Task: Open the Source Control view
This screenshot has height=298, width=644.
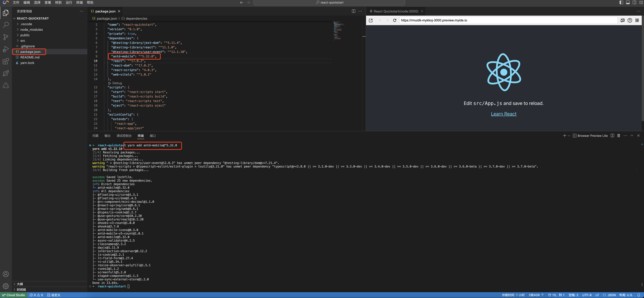Action: point(6,37)
